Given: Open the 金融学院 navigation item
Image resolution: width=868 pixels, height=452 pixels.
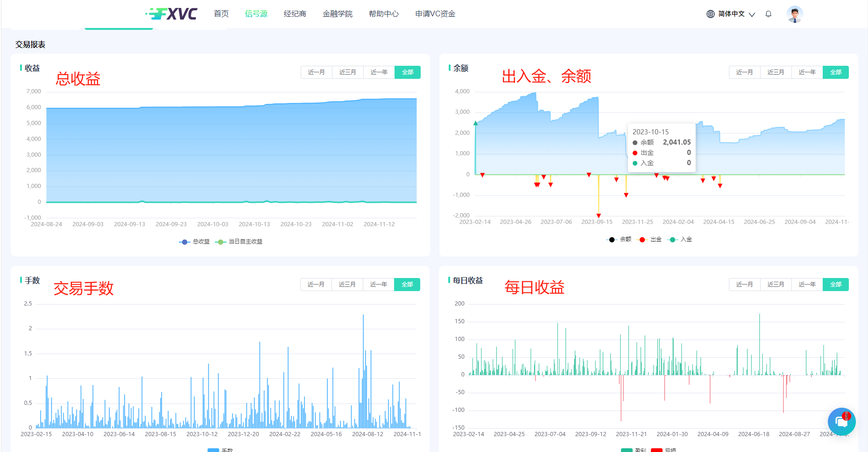Looking at the screenshot, I should pyautogui.click(x=338, y=14).
